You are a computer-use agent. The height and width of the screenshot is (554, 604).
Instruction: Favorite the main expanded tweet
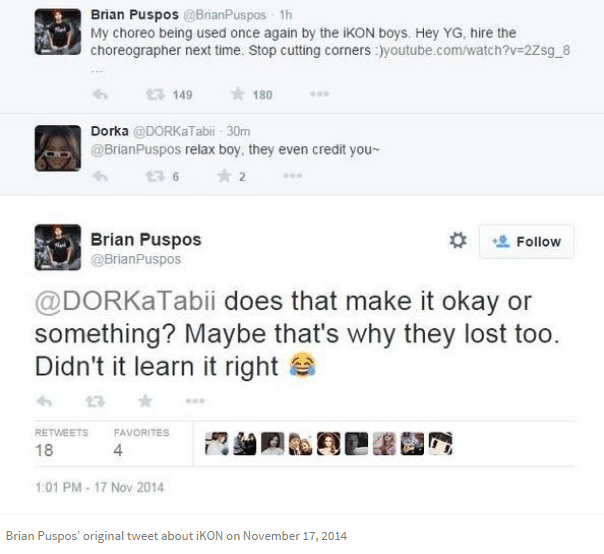(x=145, y=401)
